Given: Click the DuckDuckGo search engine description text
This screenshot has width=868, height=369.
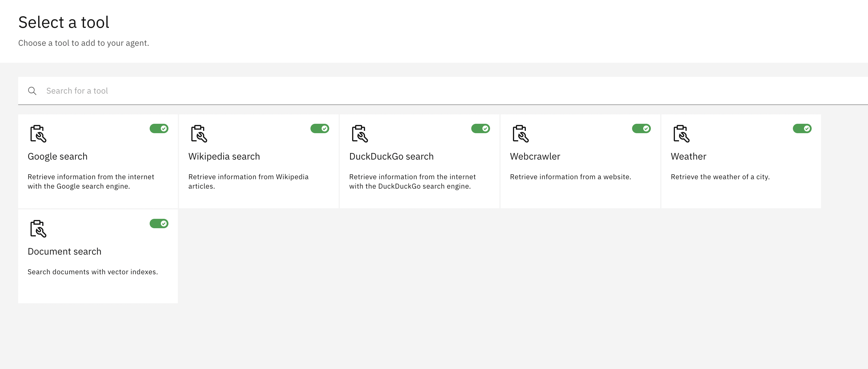Looking at the screenshot, I should click(413, 182).
